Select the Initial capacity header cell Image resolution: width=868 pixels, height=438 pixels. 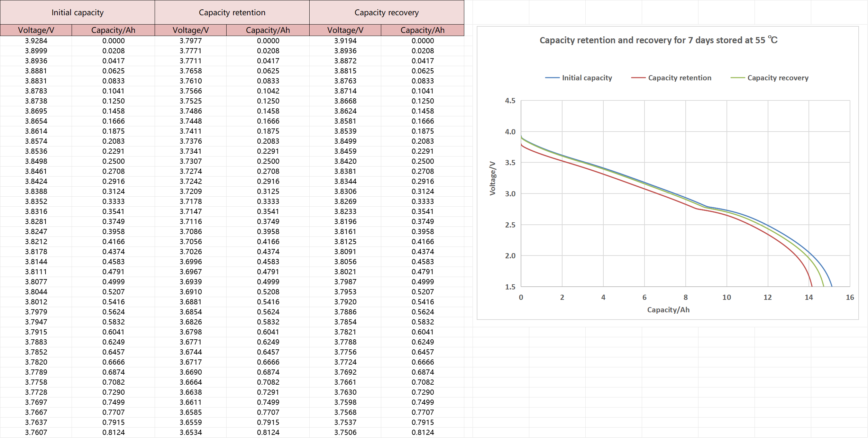tap(77, 12)
